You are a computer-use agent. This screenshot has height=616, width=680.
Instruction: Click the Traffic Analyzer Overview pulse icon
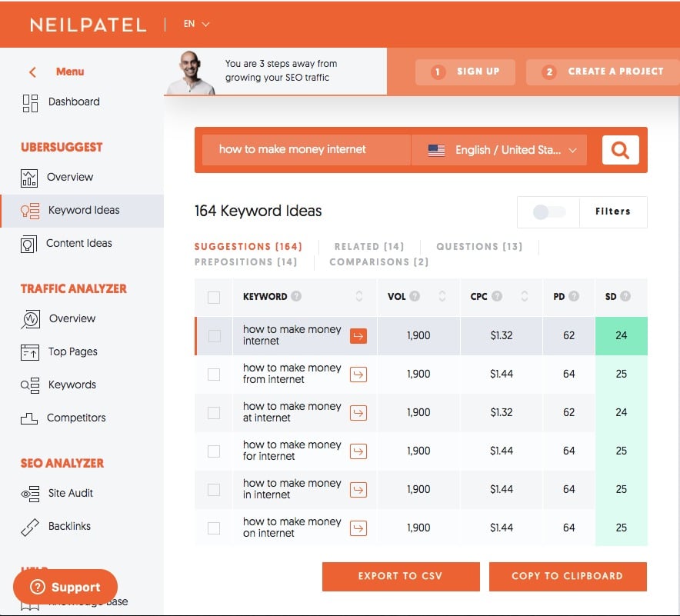30,319
